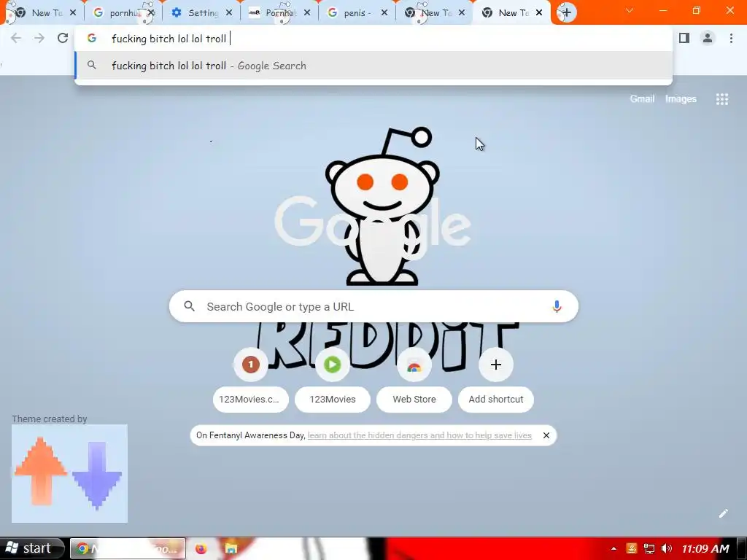This screenshot has height=560, width=747.
Task: Launch Firefox from the taskbar
Action: click(x=201, y=548)
